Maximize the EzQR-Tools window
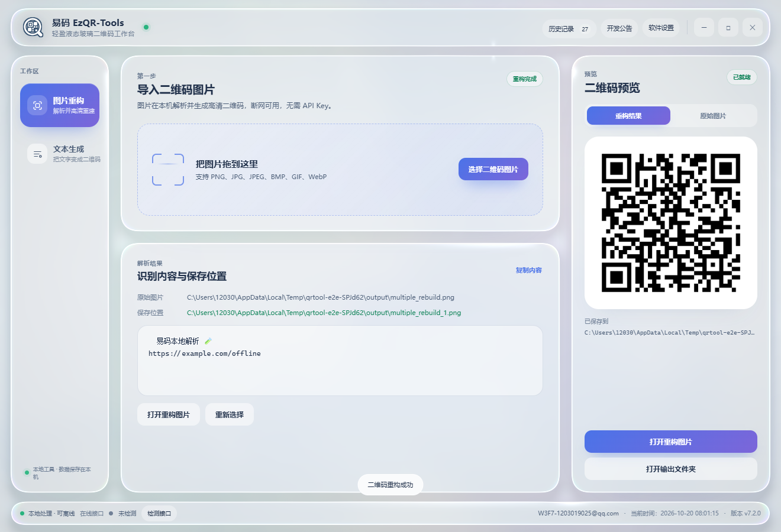The height and width of the screenshot is (532, 781). (x=728, y=28)
